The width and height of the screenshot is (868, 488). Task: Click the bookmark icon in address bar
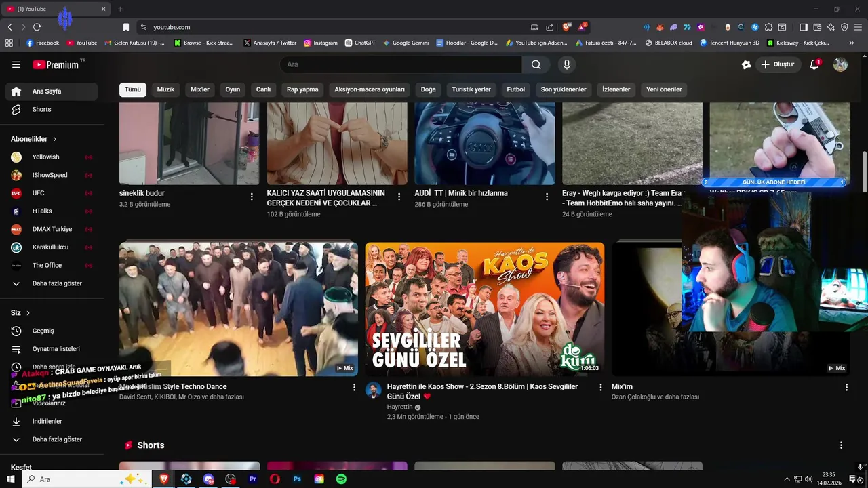[x=126, y=27]
